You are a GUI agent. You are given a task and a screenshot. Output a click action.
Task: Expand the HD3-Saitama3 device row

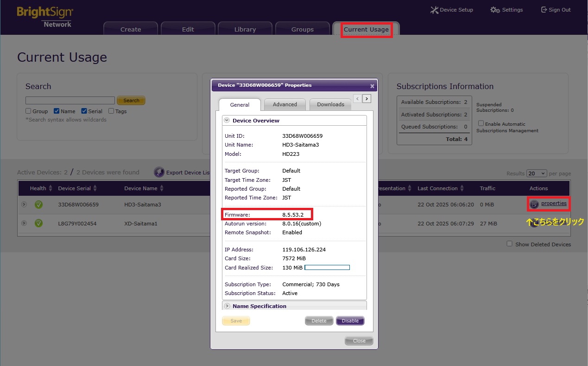pos(24,205)
